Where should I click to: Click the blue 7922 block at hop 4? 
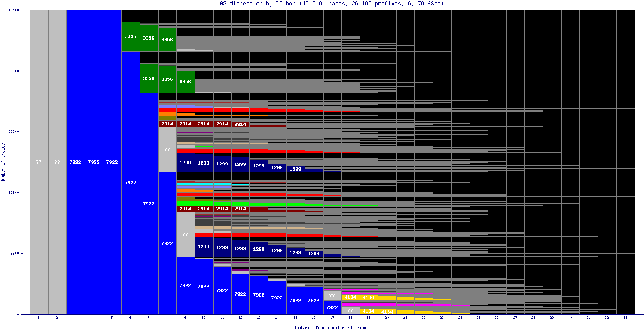click(94, 162)
